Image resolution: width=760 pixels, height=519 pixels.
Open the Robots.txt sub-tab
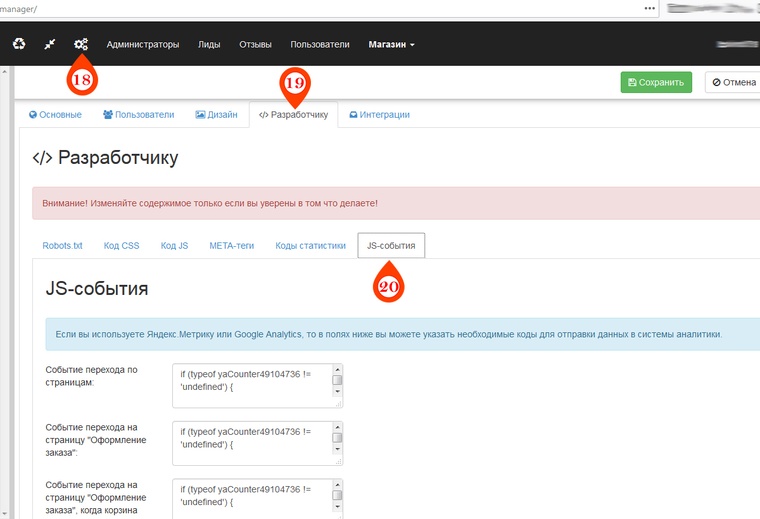point(62,245)
